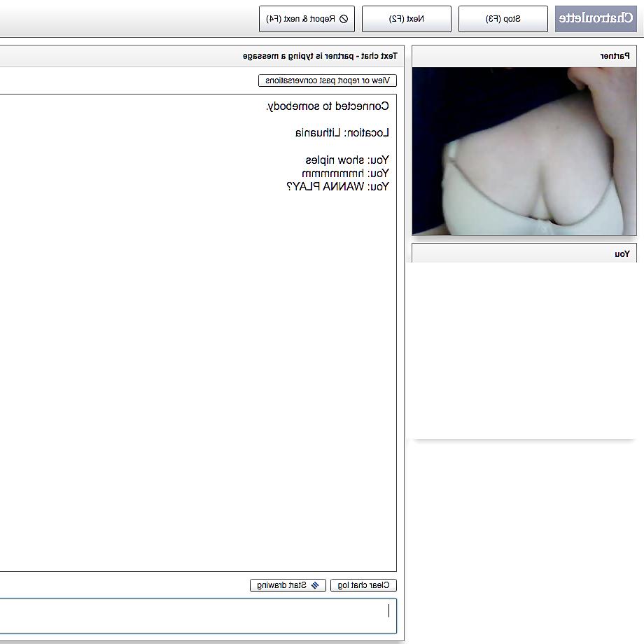
Task: Click the Chatroulette logo
Action: pyautogui.click(x=596, y=19)
